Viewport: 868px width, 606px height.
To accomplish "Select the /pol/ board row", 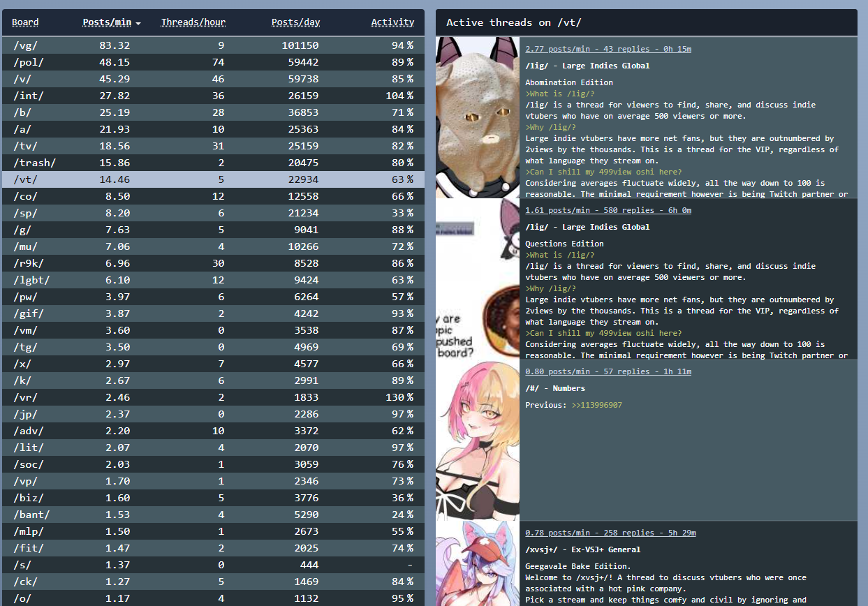I will coord(213,62).
